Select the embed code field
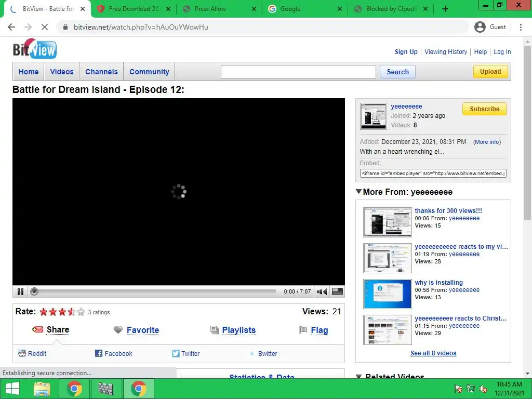532x399 pixels. pos(433,173)
